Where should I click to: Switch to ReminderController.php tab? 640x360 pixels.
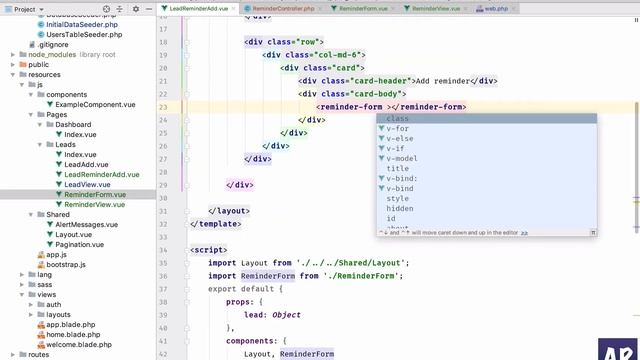pos(282,8)
